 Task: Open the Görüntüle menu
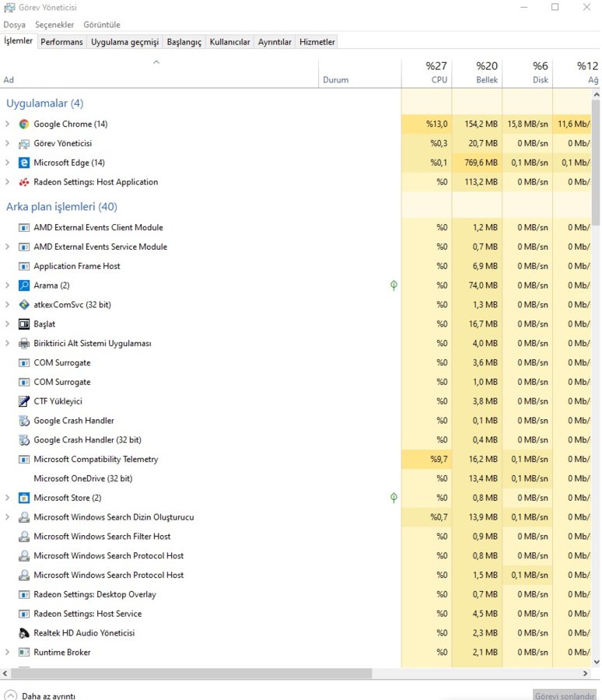click(x=102, y=25)
